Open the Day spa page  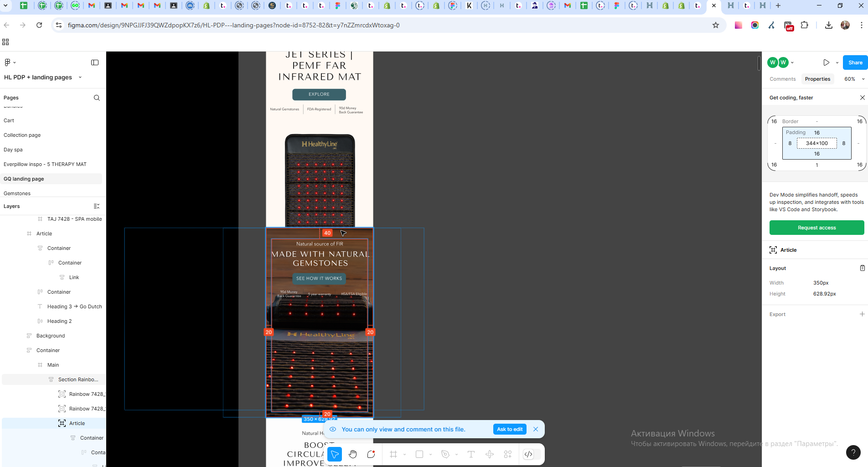click(52, 150)
